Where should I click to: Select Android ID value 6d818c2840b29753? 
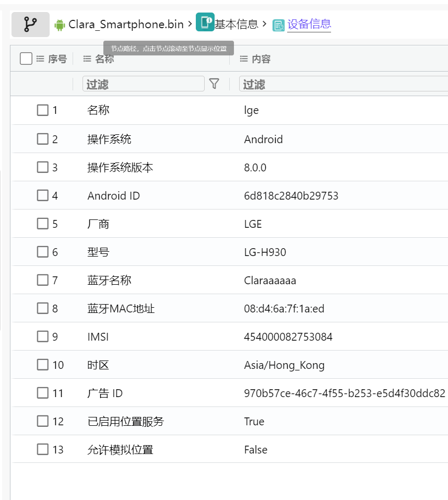click(x=291, y=196)
